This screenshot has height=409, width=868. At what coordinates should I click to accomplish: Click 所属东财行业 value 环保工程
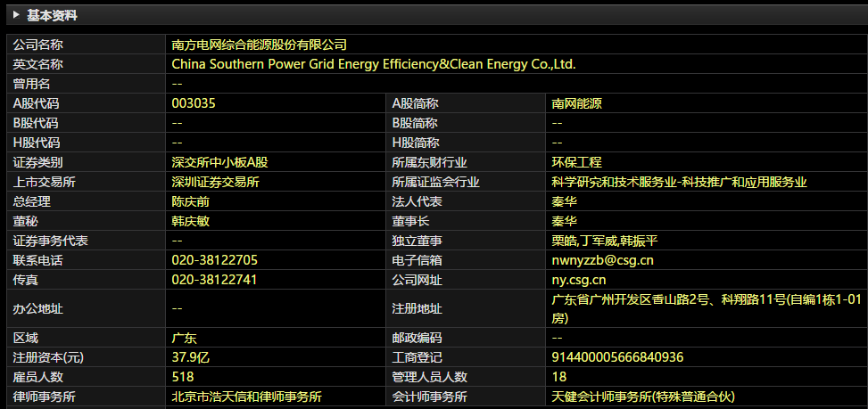576,162
